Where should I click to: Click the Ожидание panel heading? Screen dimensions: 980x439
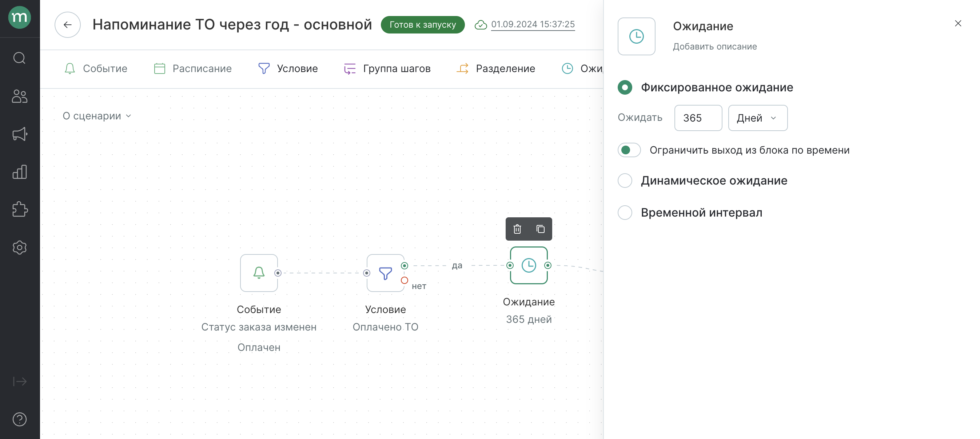click(x=703, y=26)
